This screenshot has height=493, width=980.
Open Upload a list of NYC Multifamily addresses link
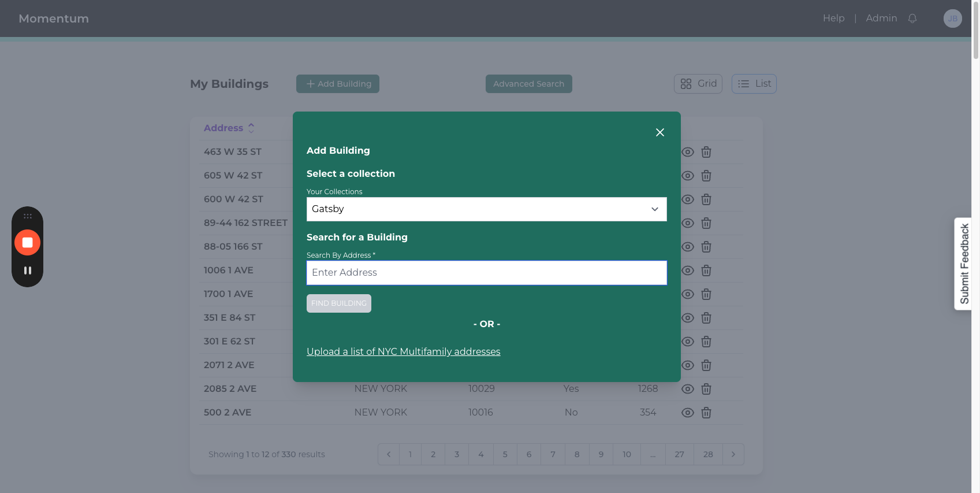tap(403, 351)
